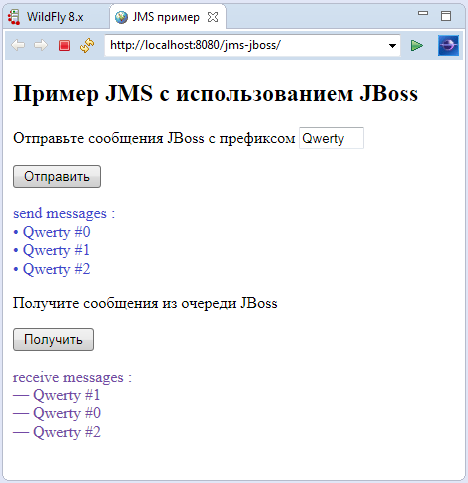Click the received message Qwerty #1 line
This screenshot has height=483, width=468.
[x=57, y=395]
